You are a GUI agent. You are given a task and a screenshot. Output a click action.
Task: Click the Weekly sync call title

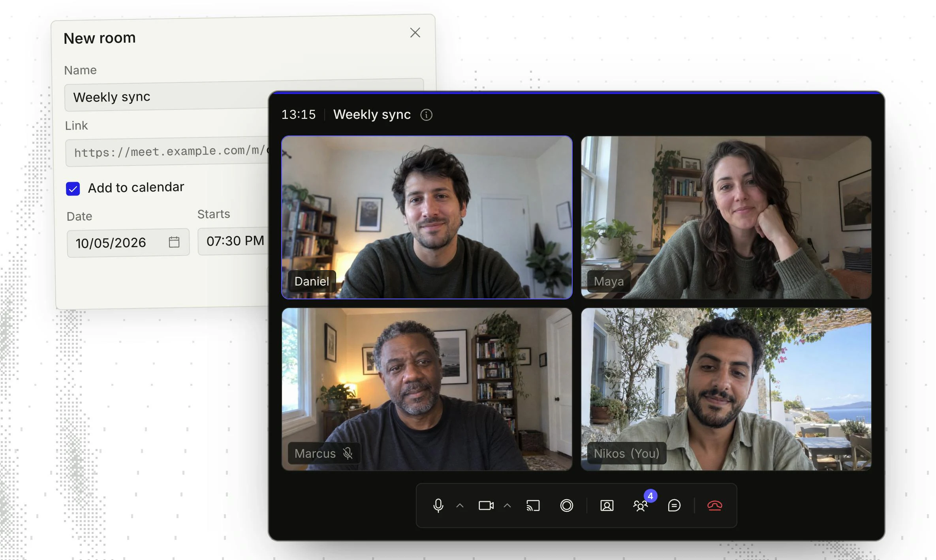coord(372,115)
